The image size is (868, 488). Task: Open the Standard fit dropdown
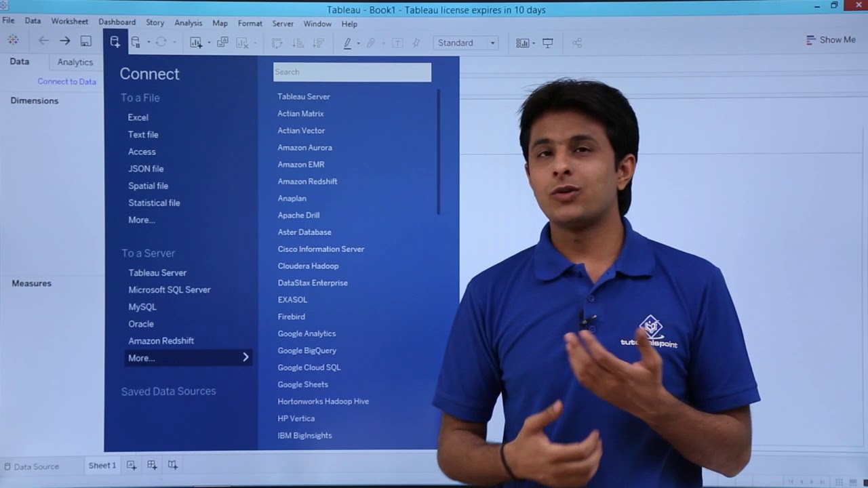[x=466, y=43]
